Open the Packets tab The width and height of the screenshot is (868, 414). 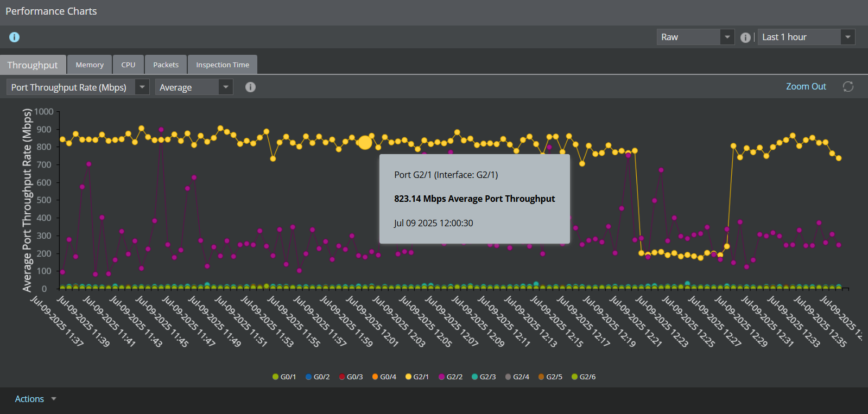pyautogui.click(x=166, y=65)
